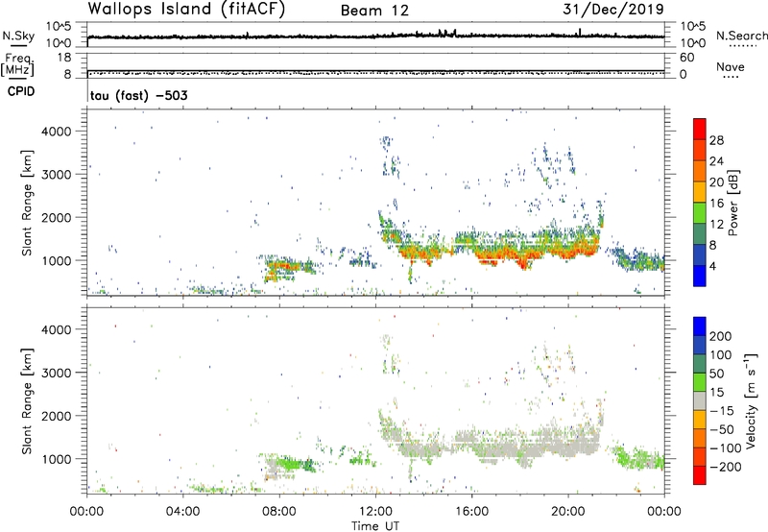This screenshot has width=768, height=532.
Task: Click the '16:00' time axis label
Action: pyautogui.click(x=471, y=512)
